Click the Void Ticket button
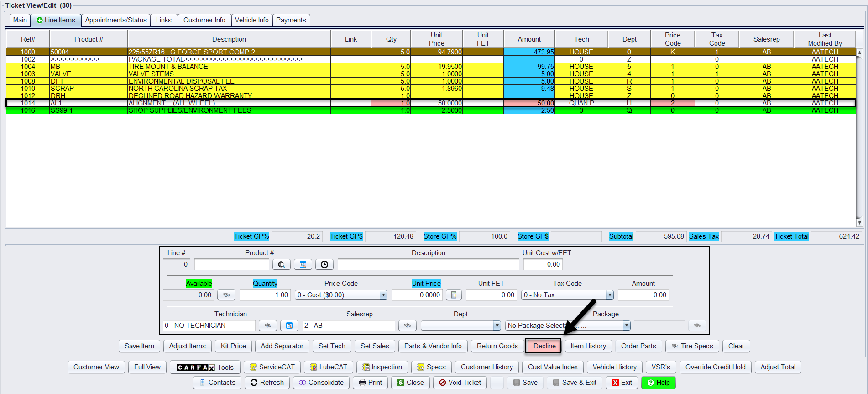868x394 pixels. 460,383
